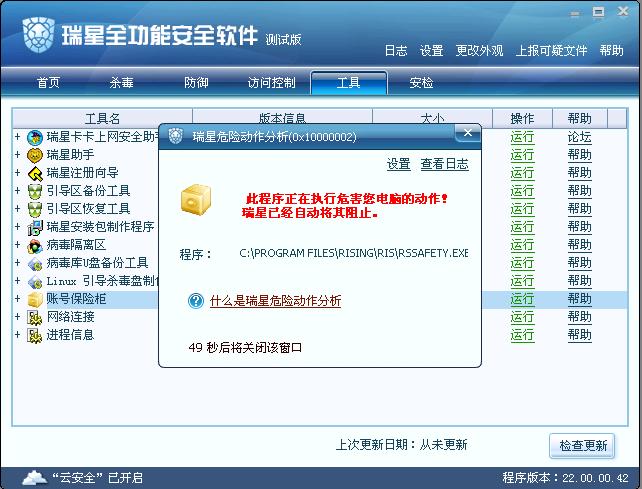Click 帮助 for 网络连接 row
The height and width of the screenshot is (489, 642).
pos(579,317)
